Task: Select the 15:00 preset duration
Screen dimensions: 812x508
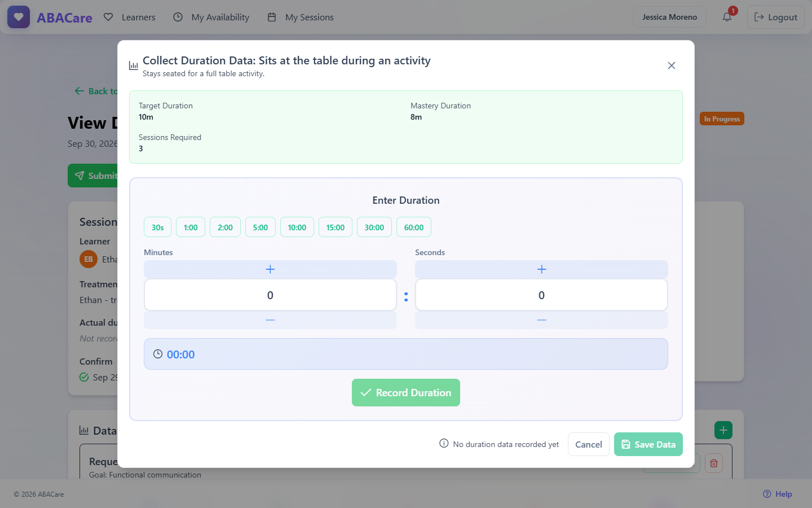Action: click(336, 227)
